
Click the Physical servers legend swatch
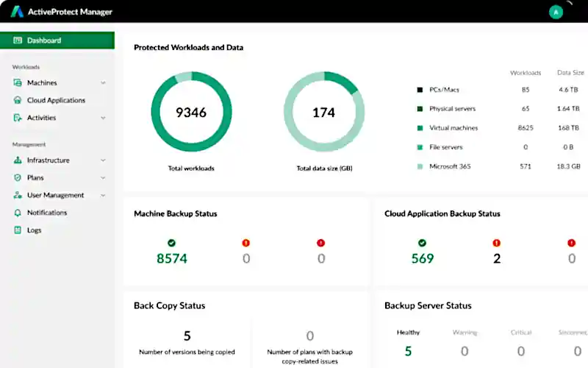click(420, 109)
